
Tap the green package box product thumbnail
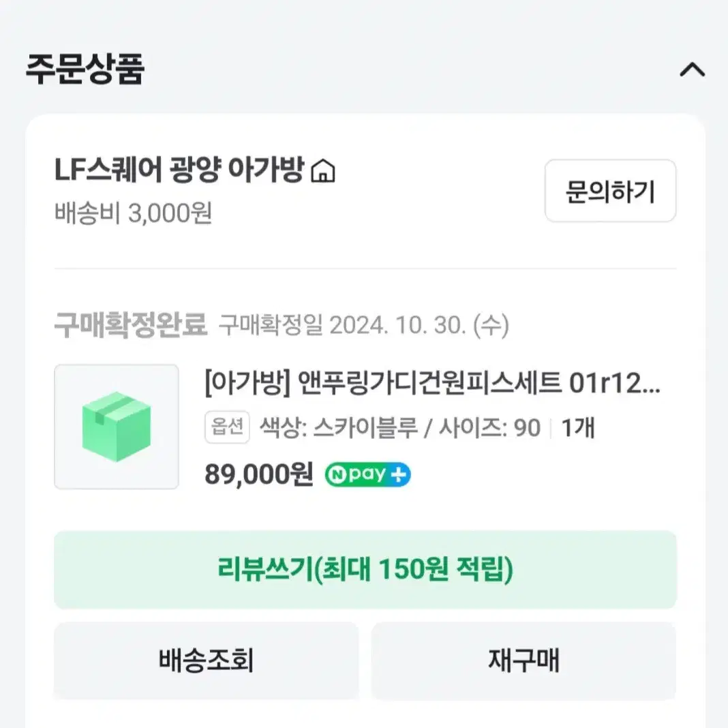click(x=117, y=427)
